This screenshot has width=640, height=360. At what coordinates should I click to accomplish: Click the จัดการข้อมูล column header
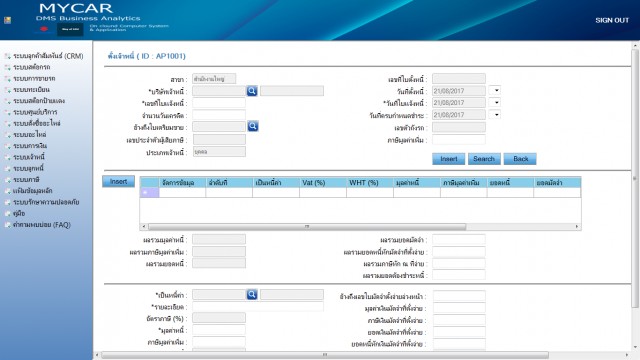(x=182, y=182)
